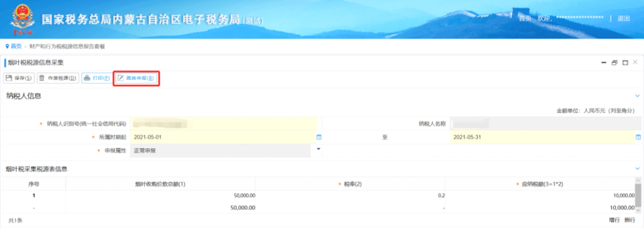The height and width of the screenshot is (229, 644).
Task: Collapse the 烟叶税采集税源表信息 section chevron
Action: [637, 168]
